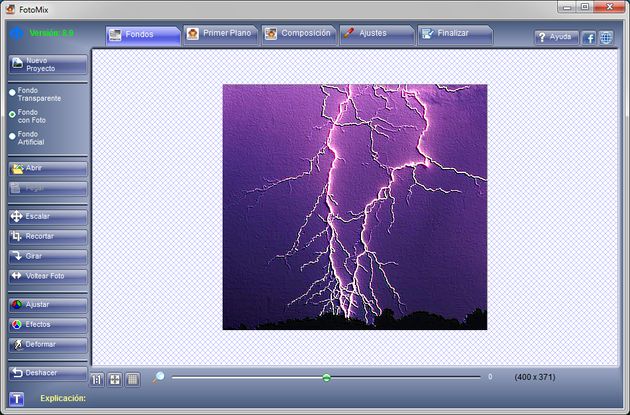The image size is (630, 415).
Task: Open the website globe icon
Action: [x=605, y=37]
